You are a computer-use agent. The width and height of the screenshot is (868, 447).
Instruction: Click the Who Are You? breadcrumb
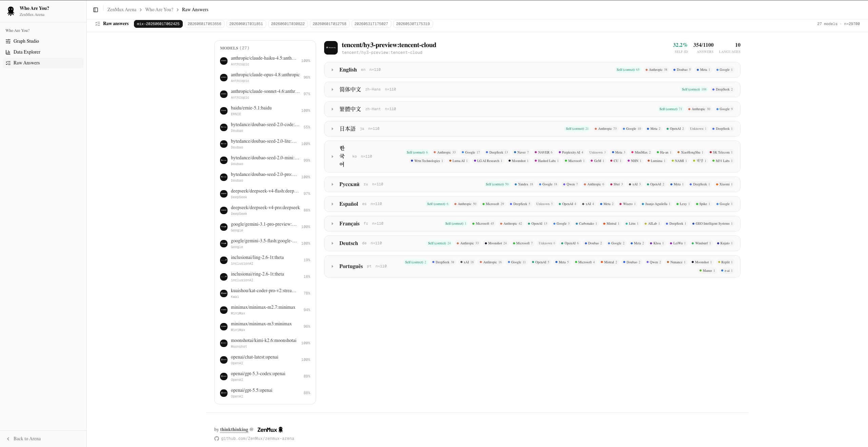pyautogui.click(x=159, y=10)
